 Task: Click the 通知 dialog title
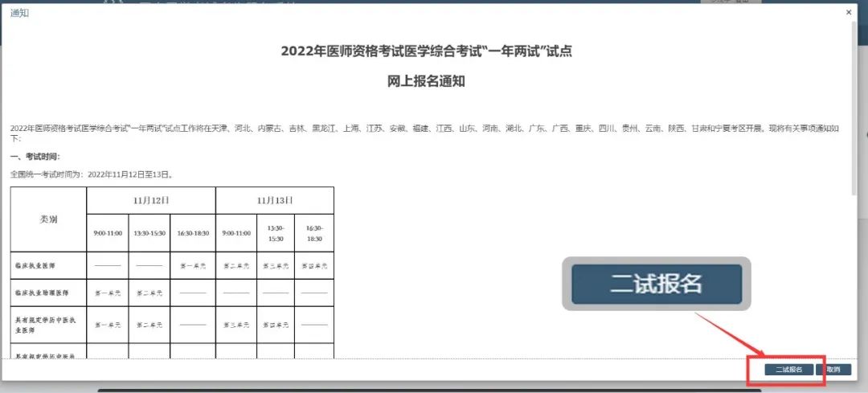click(19, 13)
